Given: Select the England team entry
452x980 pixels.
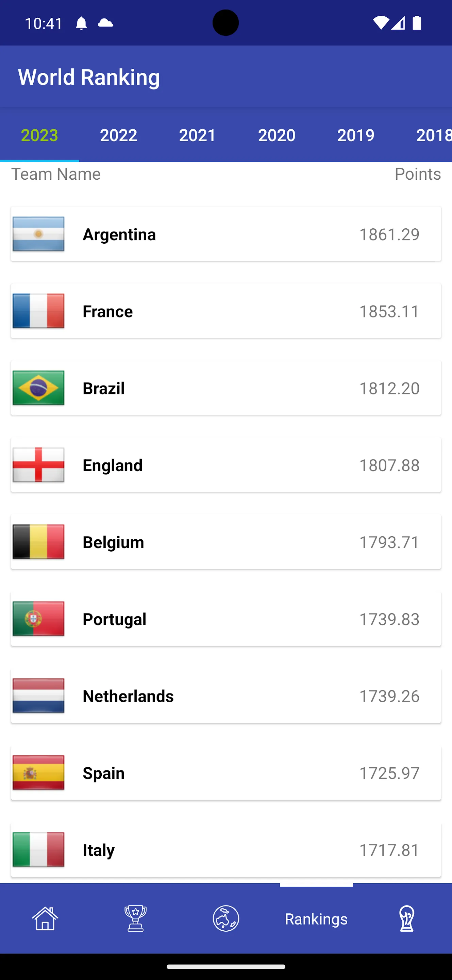Looking at the screenshot, I should point(226,464).
